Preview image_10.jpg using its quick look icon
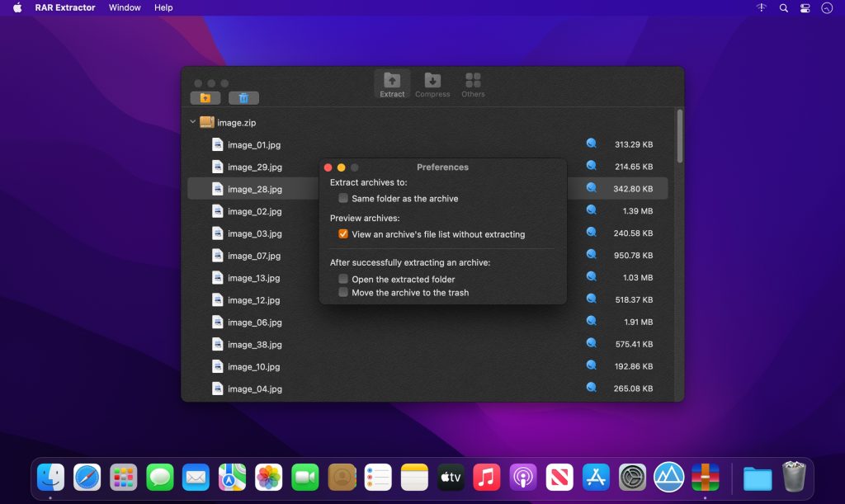Viewport: 845px width, 504px height. click(591, 366)
